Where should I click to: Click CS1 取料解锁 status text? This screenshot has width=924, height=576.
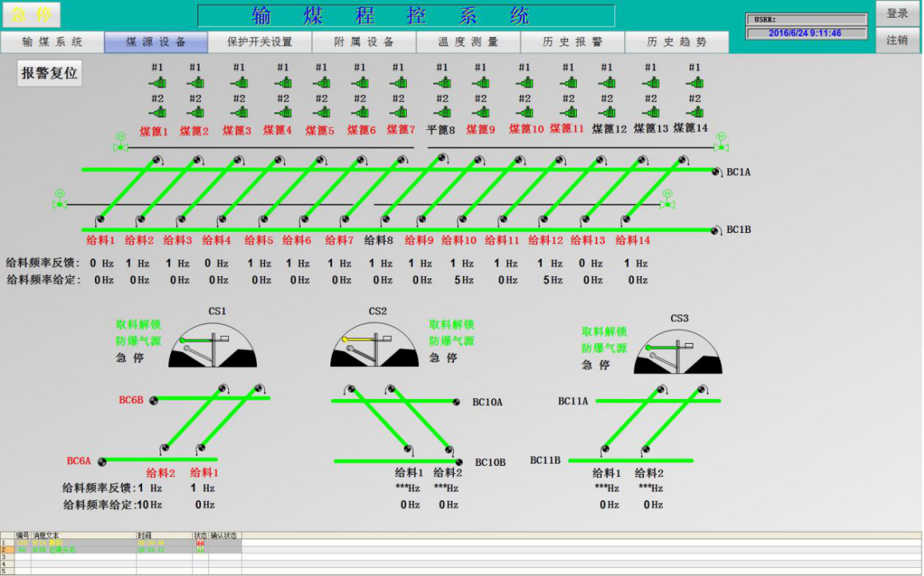[139, 325]
